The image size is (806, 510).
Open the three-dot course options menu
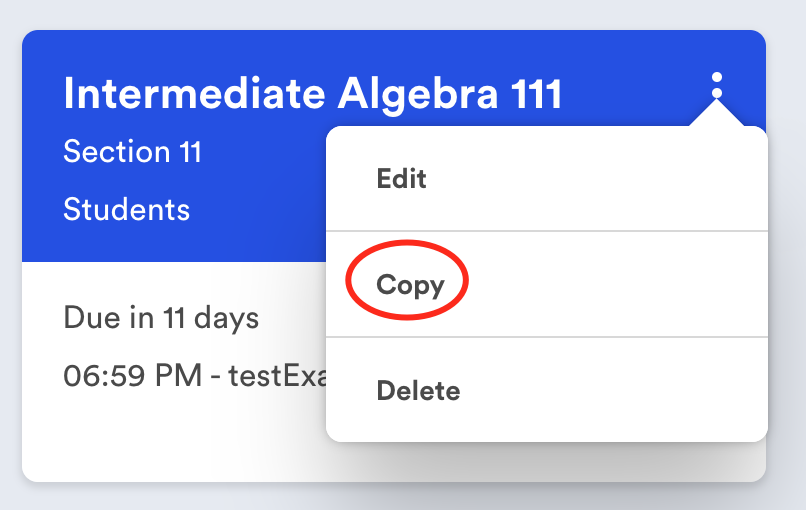716,85
